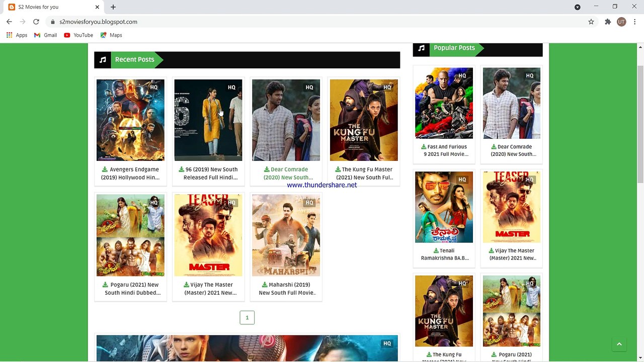Image resolution: width=644 pixels, height=362 pixels.
Task: Open the 96 (2019) movie poster
Action: point(208,120)
